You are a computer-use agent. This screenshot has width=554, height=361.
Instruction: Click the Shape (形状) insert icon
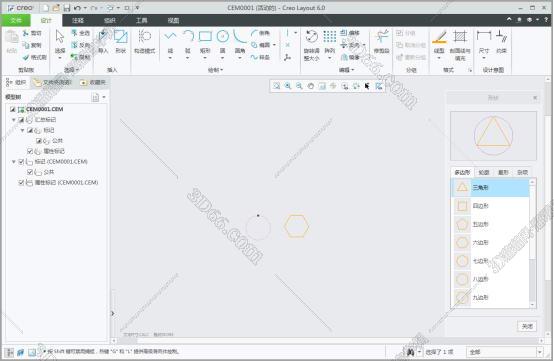(120, 37)
